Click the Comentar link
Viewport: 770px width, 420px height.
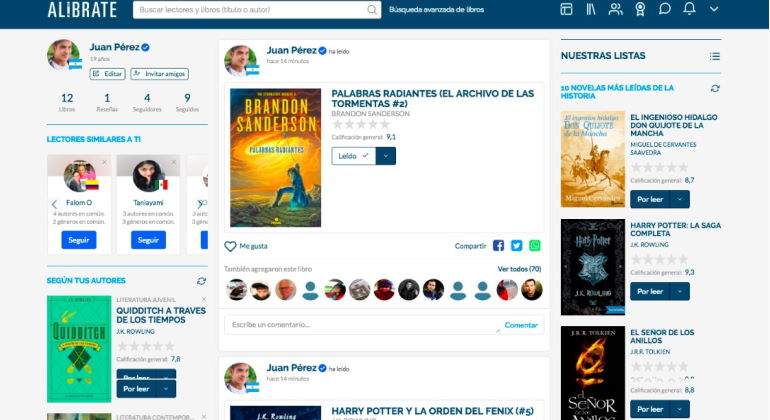521,325
